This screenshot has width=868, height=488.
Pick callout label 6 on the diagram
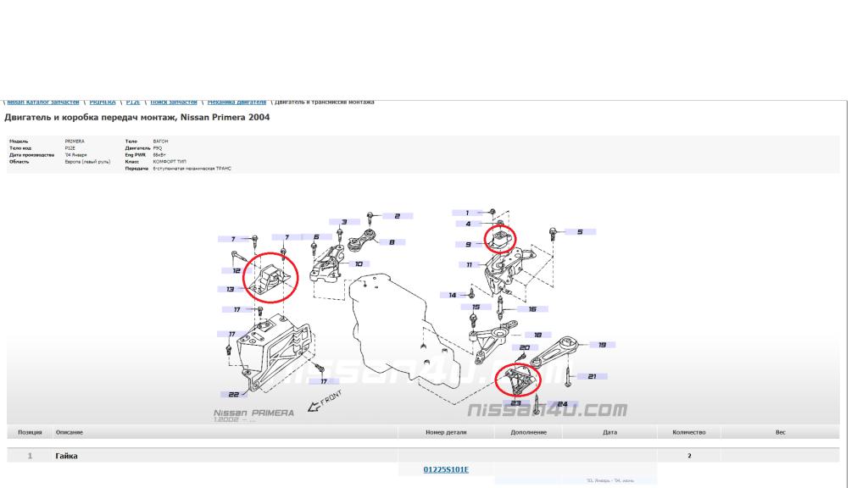(x=316, y=237)
